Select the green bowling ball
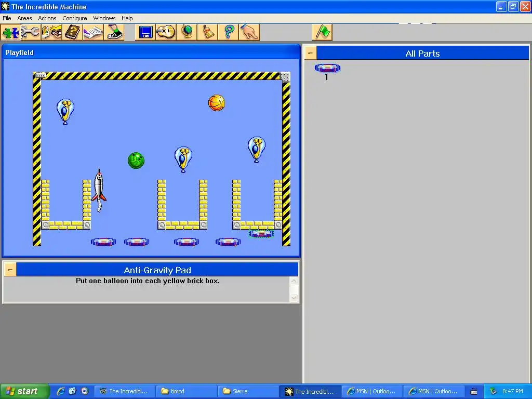Image resolution: width=532 pixels, height=399 pixels. point(136,160)
